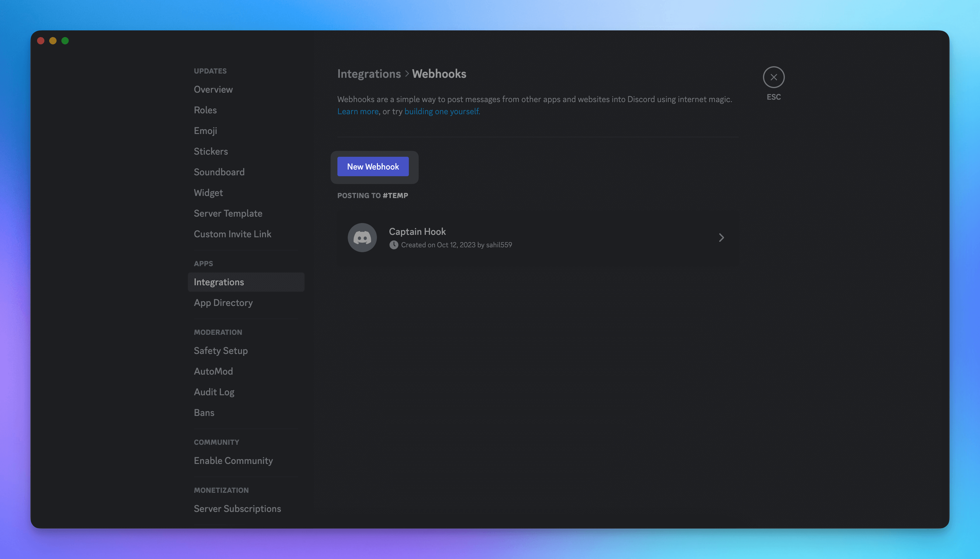Open Server Subscriptions
The width and height of the screenshot is (980, 559).
point(246,509)
